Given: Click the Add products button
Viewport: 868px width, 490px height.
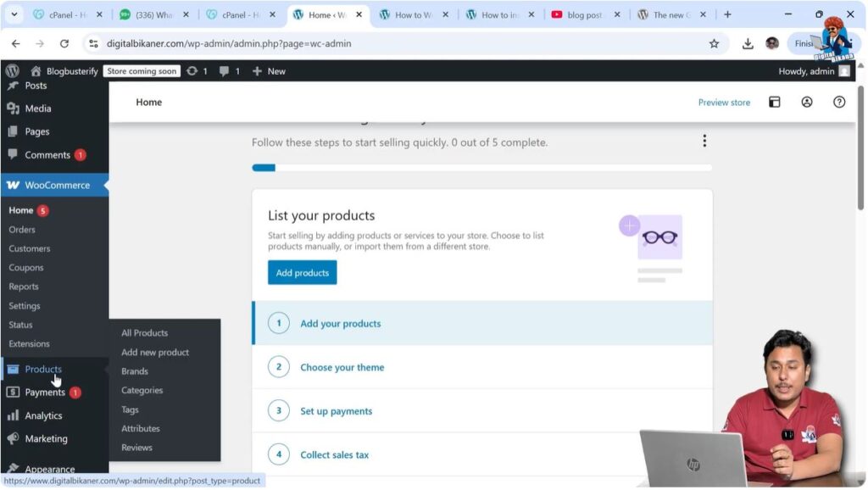Looking at the screenshot, I should tap(302, 272).
